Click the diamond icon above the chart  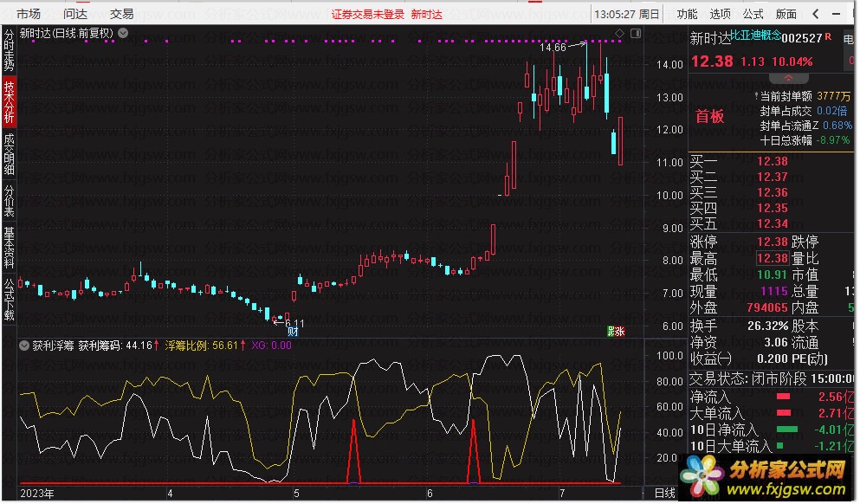(x=619, y=34)
